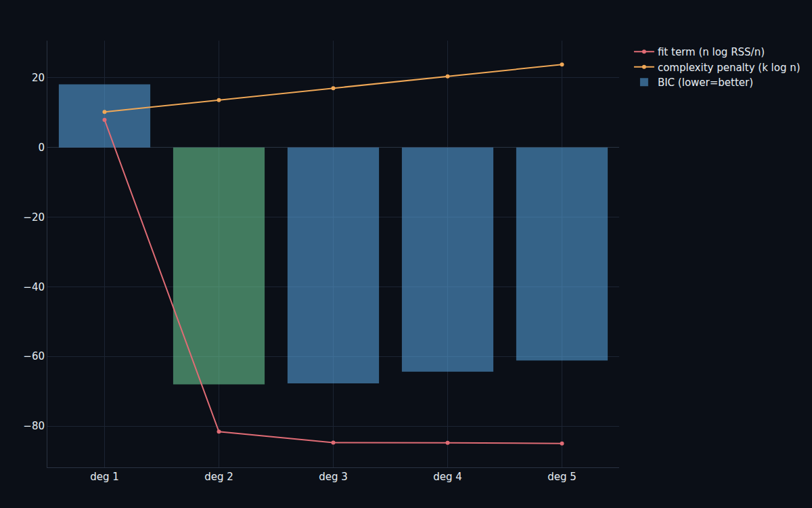812x508 pixels.
Task: Click the complexity penalty point at deg 5
Action: [x=562, y=64]
